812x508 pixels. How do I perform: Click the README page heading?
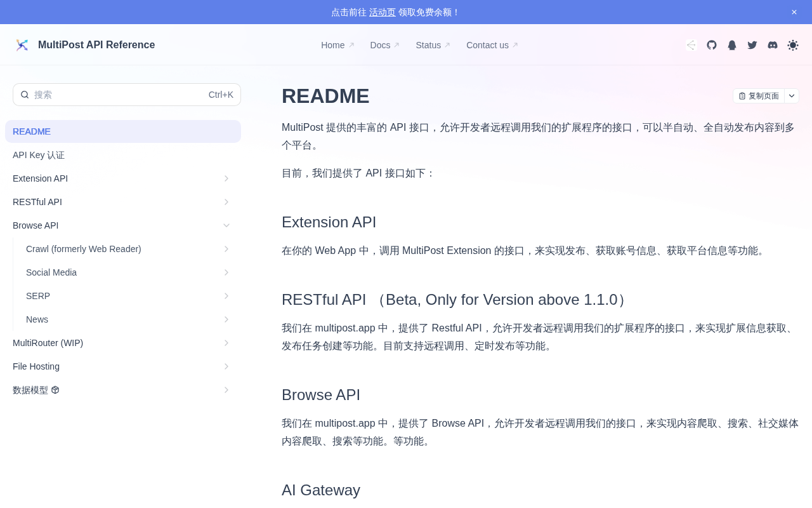325,96
